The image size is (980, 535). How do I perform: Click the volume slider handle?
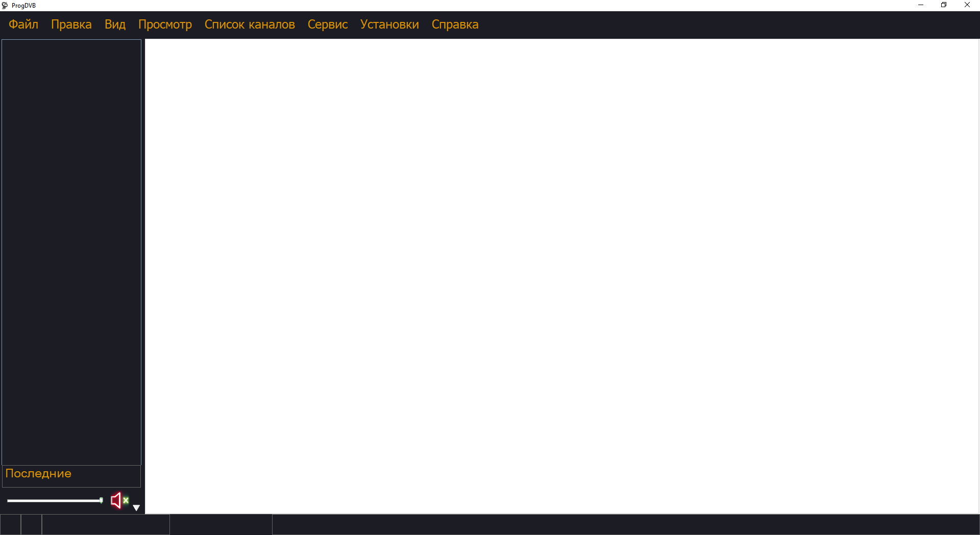101,500
